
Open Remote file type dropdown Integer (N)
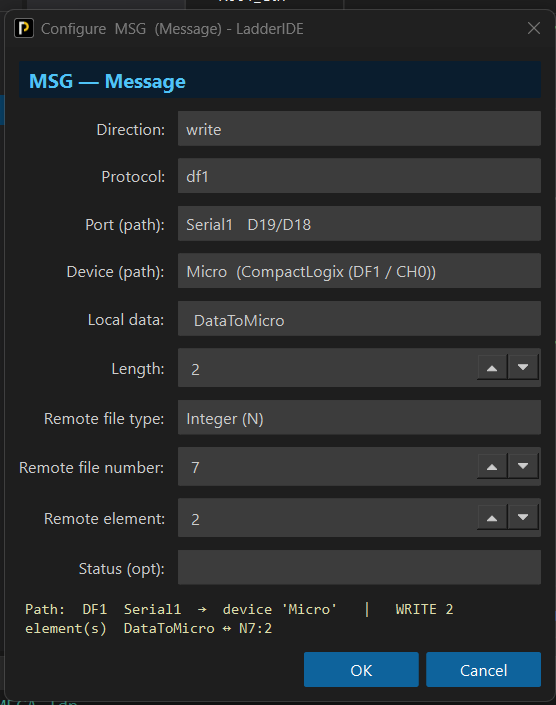[359, 418]
